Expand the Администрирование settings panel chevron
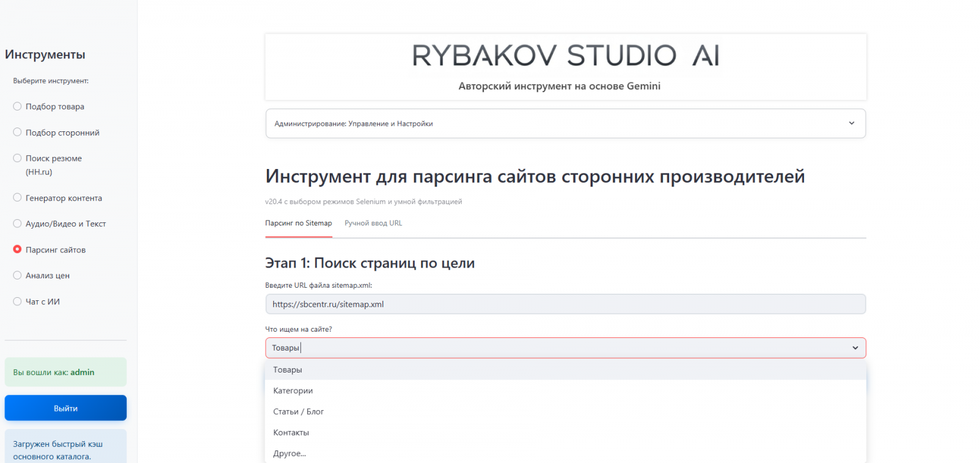The height and width of the screenshot is (463, 980). pyautogui.click(x=851, y=123)
